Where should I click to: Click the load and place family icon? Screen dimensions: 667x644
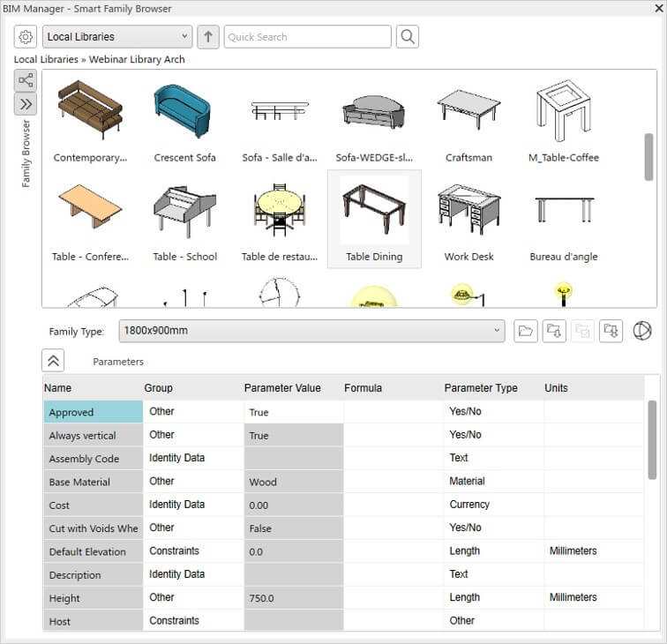tap(611, 331)
